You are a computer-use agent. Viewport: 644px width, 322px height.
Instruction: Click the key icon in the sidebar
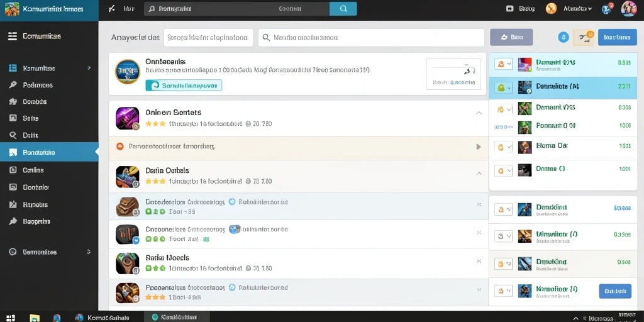point(13,85)
